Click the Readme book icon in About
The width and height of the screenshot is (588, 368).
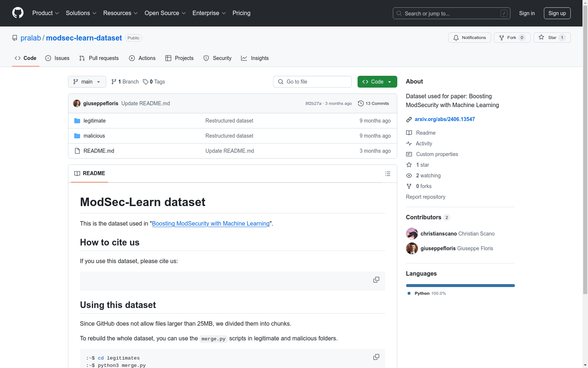coord(409,133)
